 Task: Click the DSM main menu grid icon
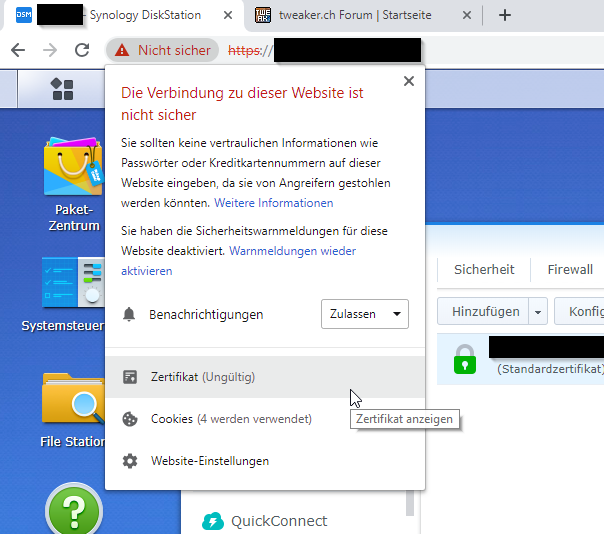[62, 90]
